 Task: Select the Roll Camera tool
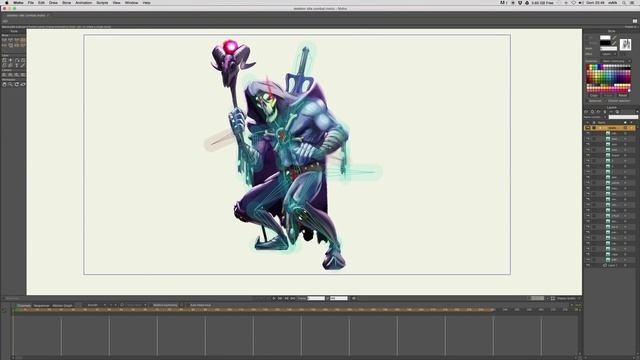17,75
